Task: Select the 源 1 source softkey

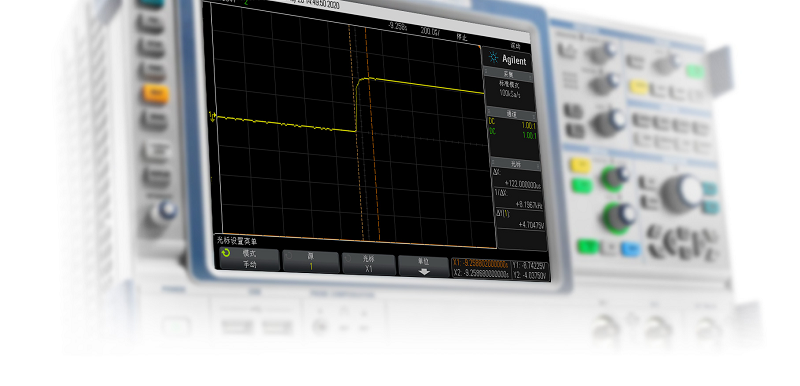Action: click(310, 262)
